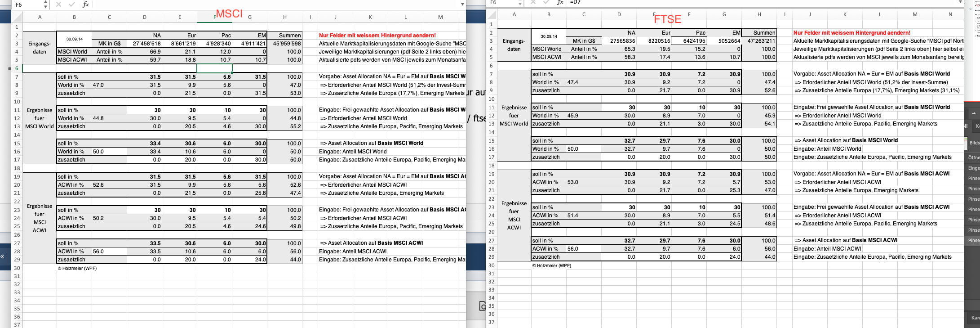980x328 pixels.
Task: Select row 33 header in the MSCI sheet
Action: tap(17, 292)
